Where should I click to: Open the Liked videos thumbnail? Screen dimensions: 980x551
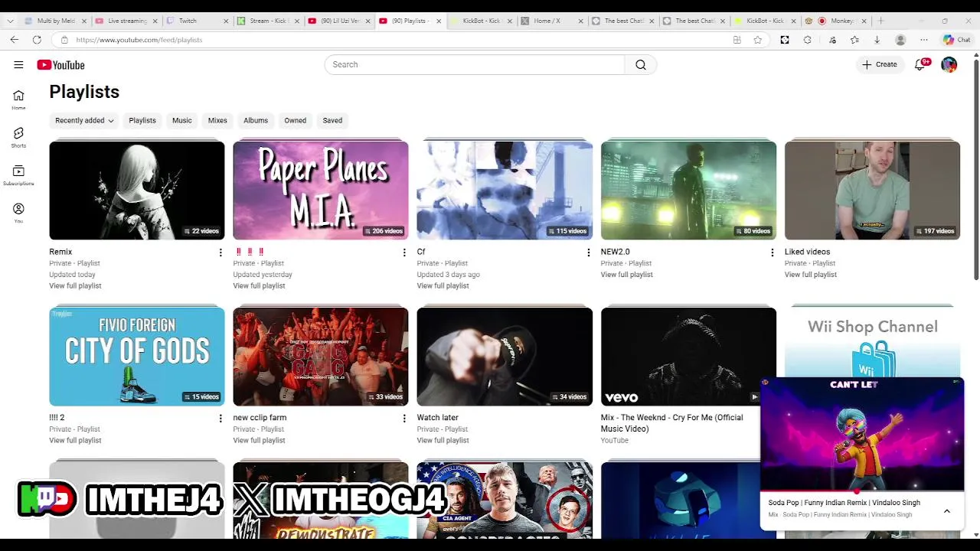click(x=872, y=190)
